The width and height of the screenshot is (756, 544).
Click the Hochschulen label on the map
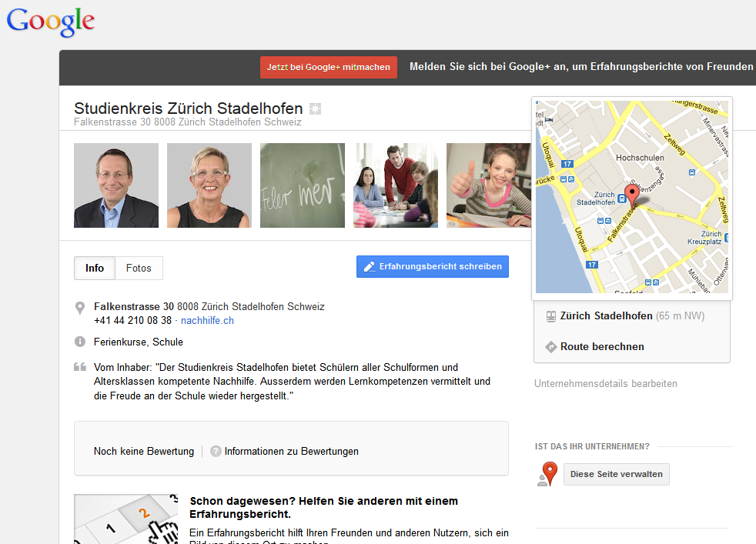click(x=640, y=158)
